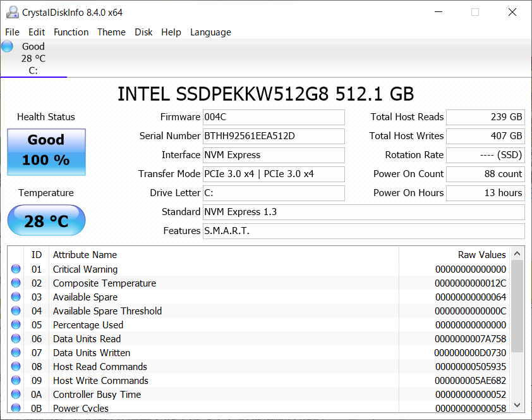Screen dimensions: 532x420
Task: Open the Help menu
Action: [171, 32]
